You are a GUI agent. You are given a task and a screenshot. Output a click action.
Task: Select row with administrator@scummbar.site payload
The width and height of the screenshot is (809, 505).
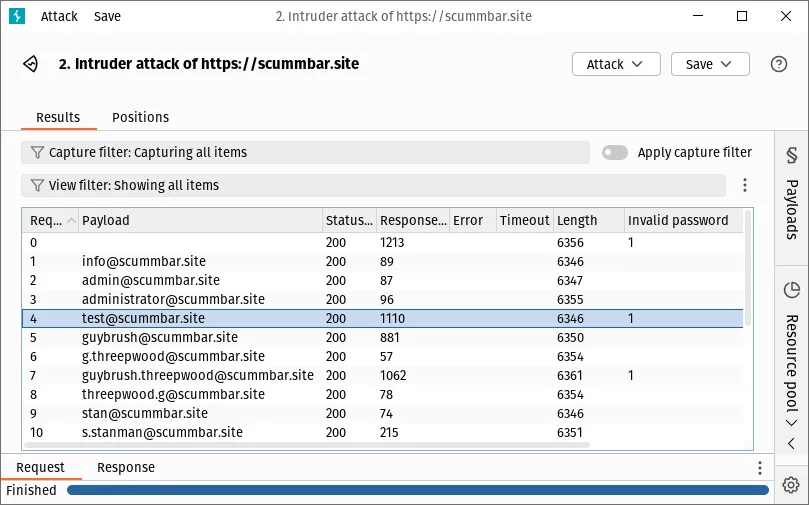[382, 300]
